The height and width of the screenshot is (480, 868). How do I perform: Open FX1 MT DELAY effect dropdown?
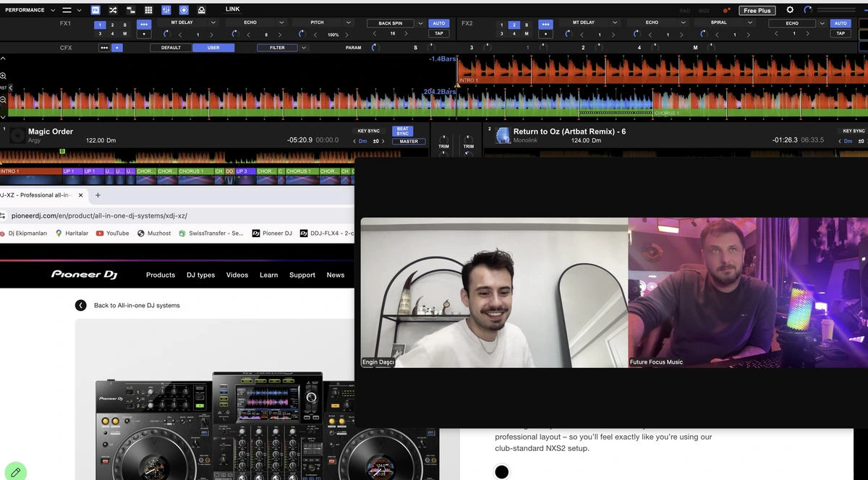pos(214,22)
